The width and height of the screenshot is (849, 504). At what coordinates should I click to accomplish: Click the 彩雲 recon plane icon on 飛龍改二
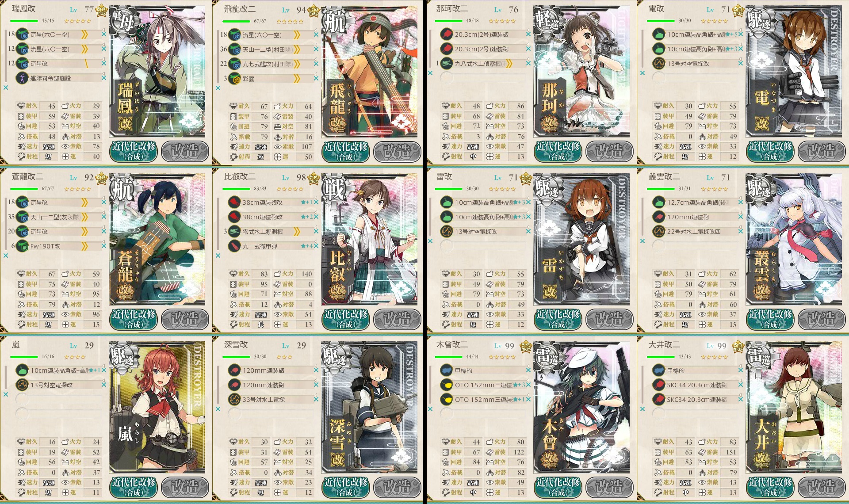pyautogui.click(x=234, y=79)
